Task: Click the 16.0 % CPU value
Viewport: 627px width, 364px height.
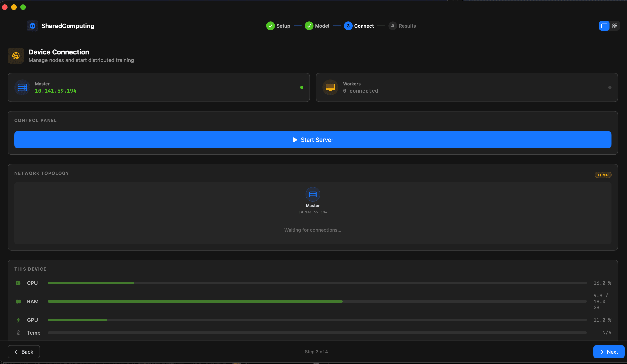Action: [602, 283]
